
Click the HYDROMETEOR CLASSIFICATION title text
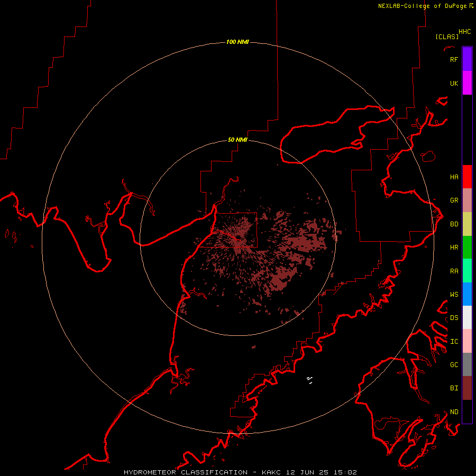[186, 472]
